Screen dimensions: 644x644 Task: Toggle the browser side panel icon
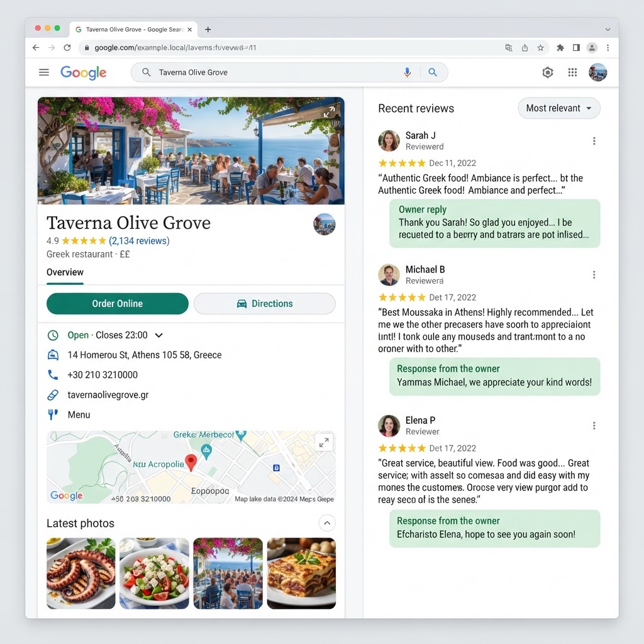click(576, 48)
